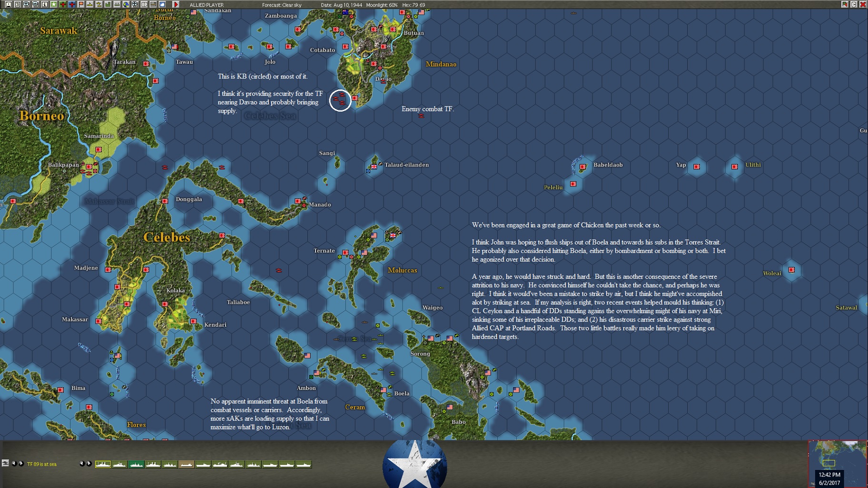This screenshot has height=488, width=868.
Task: Select the Japanese base flag at Donggala
Action: [x=165, y=201]
